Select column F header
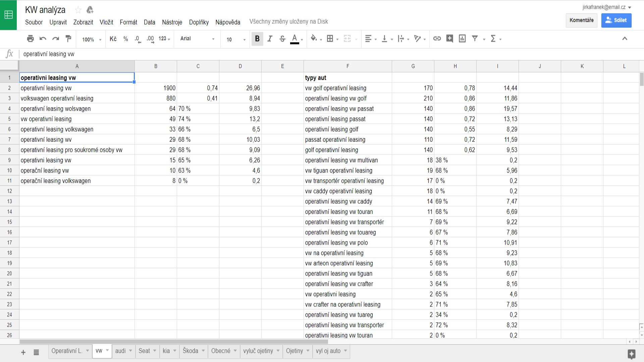Viewport: 644px width, 362px height. tap(347, 66)
